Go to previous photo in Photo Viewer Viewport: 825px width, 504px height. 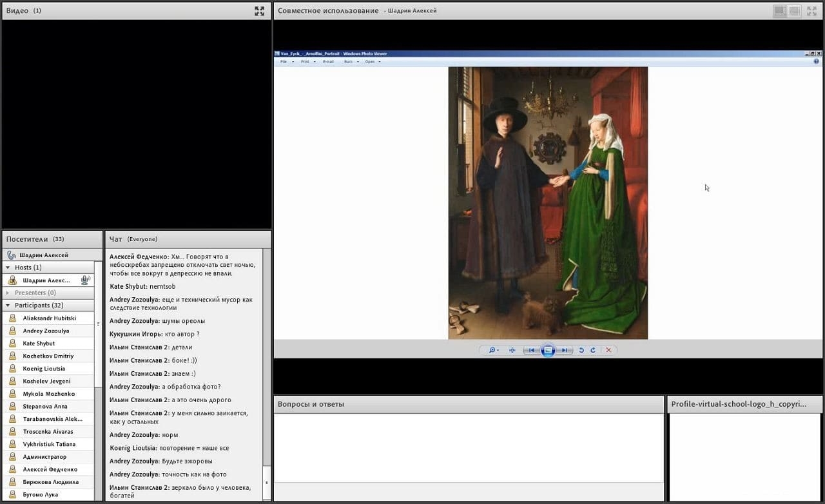531,350
